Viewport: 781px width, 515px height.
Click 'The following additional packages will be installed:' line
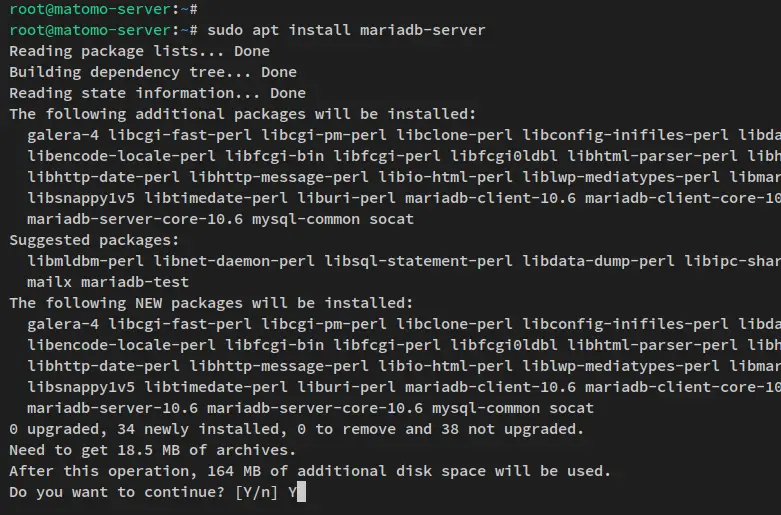[x=243, y=114]
